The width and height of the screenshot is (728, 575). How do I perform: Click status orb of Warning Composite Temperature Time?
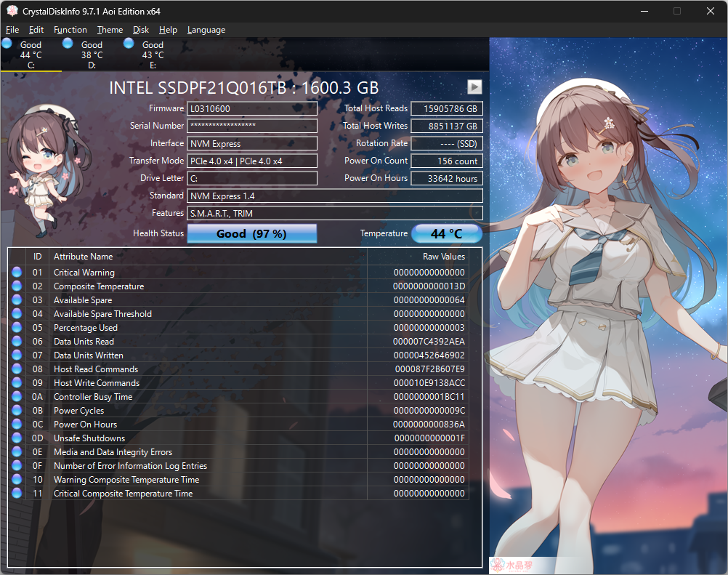[x=17, y=479]
